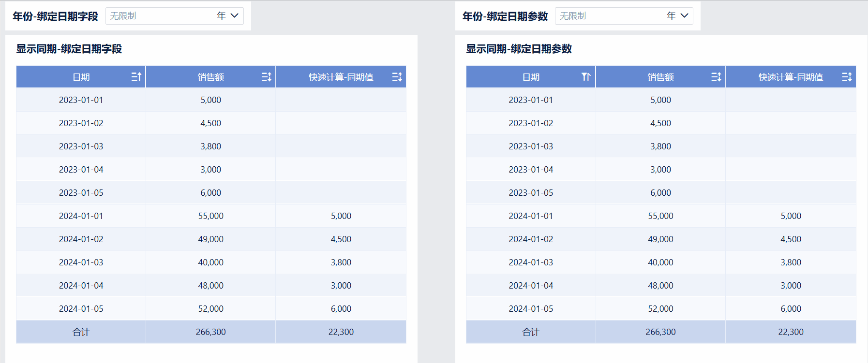Click 49,000 in 绑定日期参数 table
The width and height of the screenshot is (868, 363).
[x=661, y=239]
